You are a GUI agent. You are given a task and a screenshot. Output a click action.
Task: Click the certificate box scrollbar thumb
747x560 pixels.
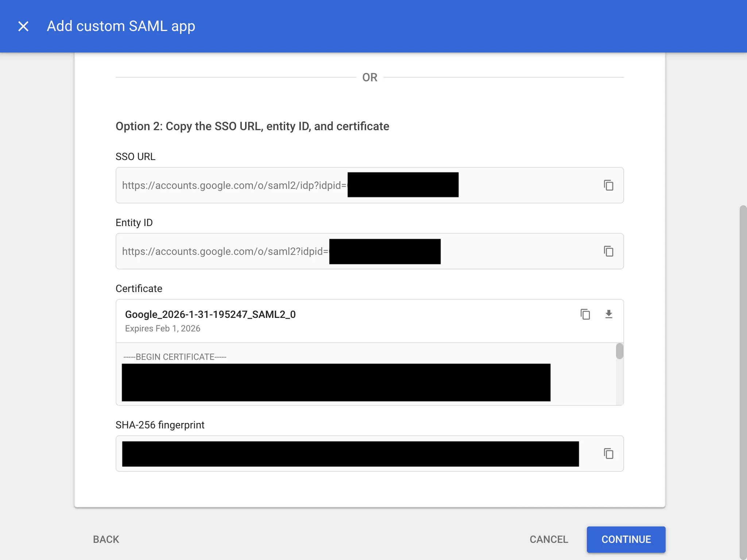click(619, 351)
